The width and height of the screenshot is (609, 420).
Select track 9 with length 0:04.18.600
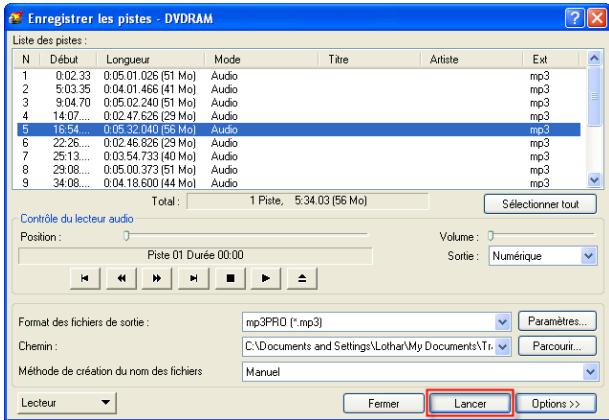tap(299, 183)
